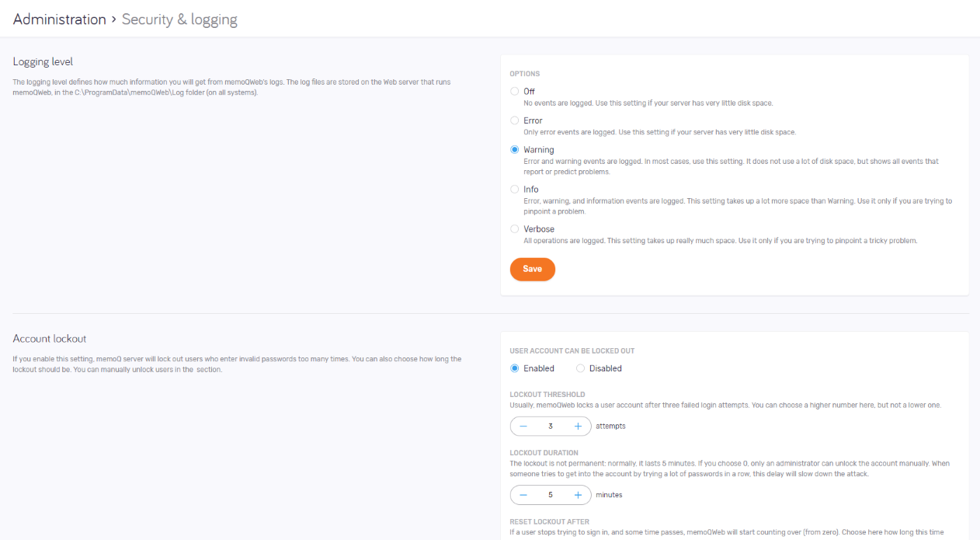Select the Off logging level
Viewport: 980px width, 540px height.
514,92
